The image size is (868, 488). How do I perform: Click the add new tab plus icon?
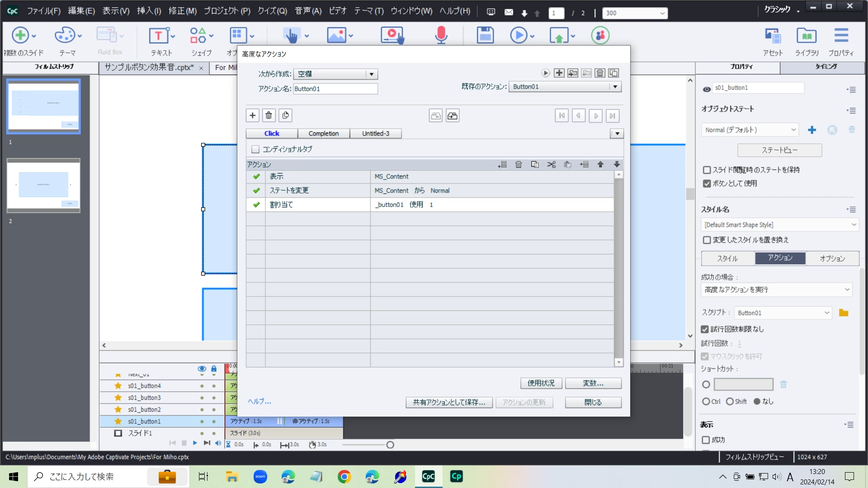point(253,116)
